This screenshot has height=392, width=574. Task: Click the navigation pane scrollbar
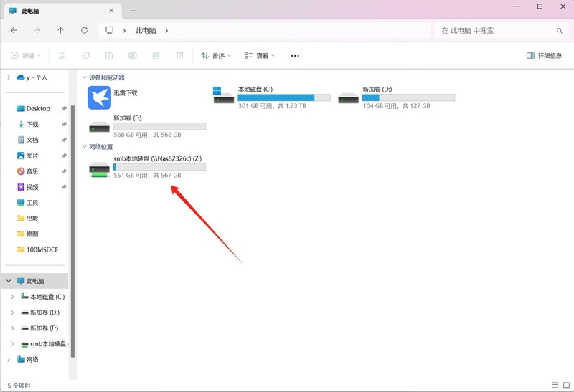[72, 231]
